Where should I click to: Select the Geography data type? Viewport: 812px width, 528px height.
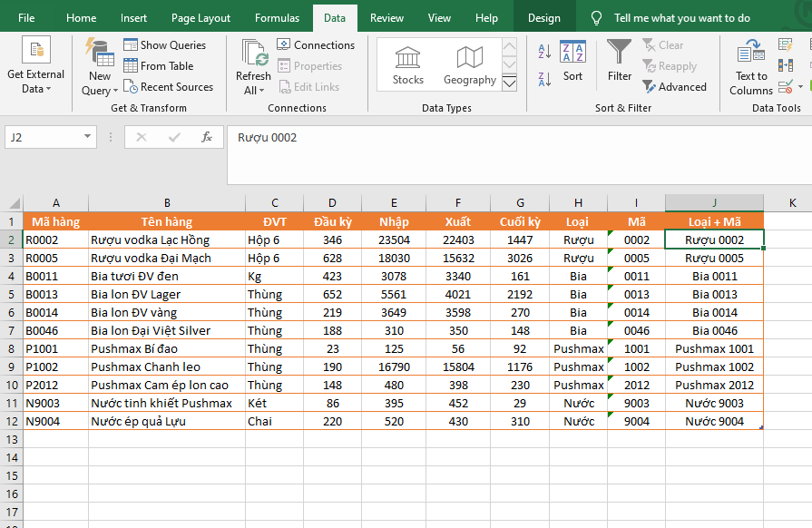469,64
